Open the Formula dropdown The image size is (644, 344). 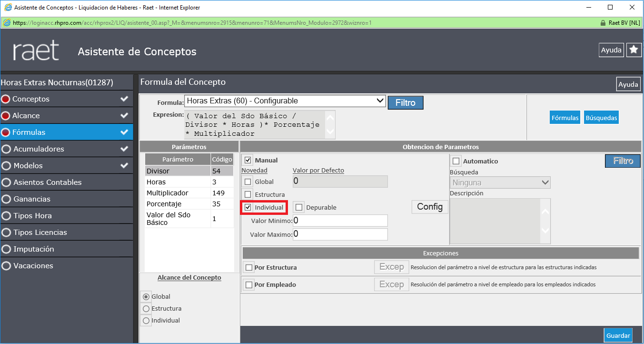tap(285, 101)
